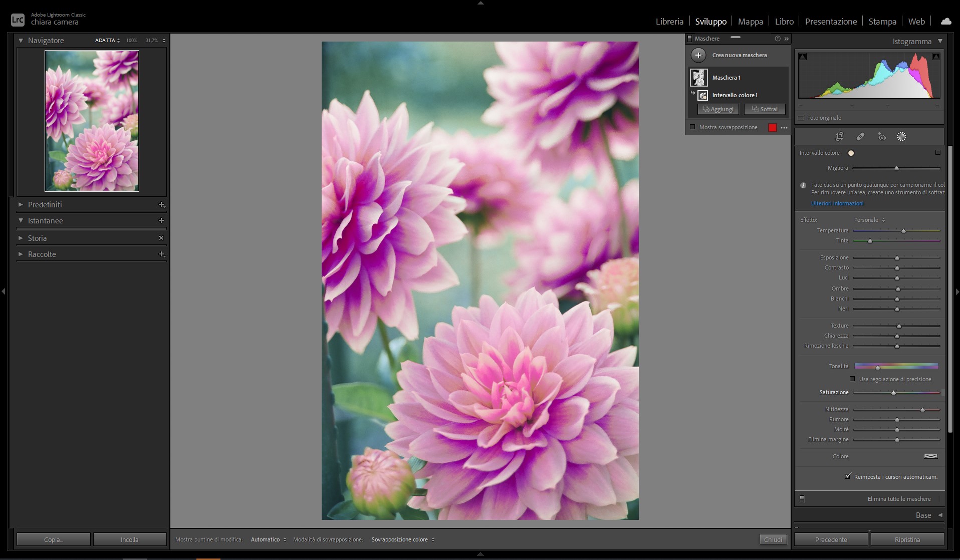Enable Mostra sovrapposizione checkbox

(692, 127)
